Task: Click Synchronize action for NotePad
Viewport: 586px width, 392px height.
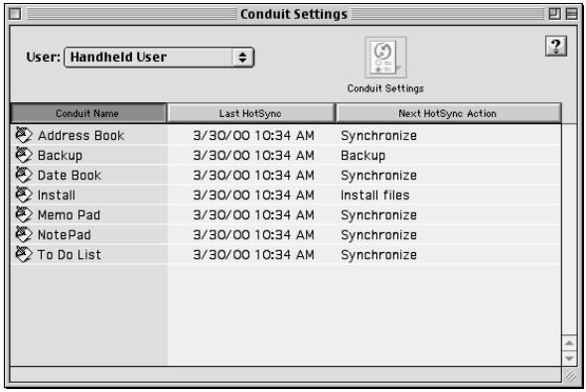Action: 378,235
